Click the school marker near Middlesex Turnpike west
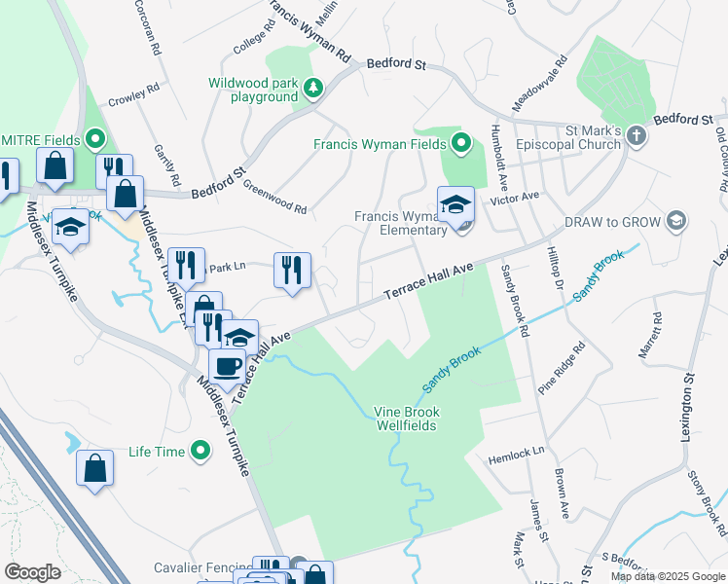The height and width of the screenshot is (584, 728). [x=71, y=230]
